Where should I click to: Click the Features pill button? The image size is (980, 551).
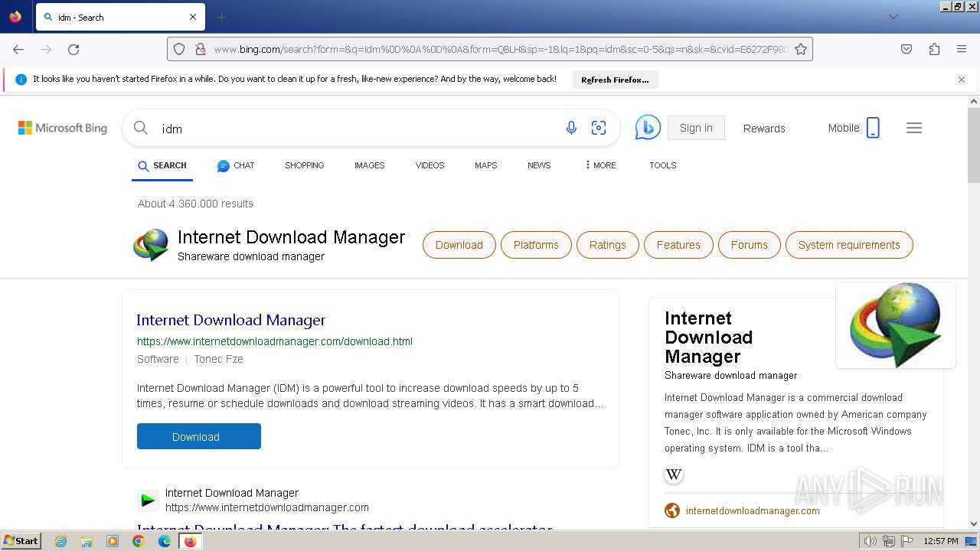(x=678, y=245)
